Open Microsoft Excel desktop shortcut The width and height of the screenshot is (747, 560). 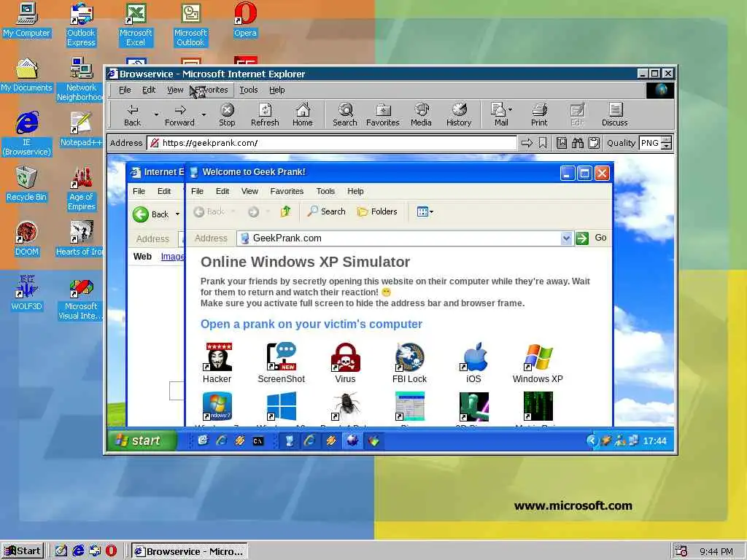136,25
